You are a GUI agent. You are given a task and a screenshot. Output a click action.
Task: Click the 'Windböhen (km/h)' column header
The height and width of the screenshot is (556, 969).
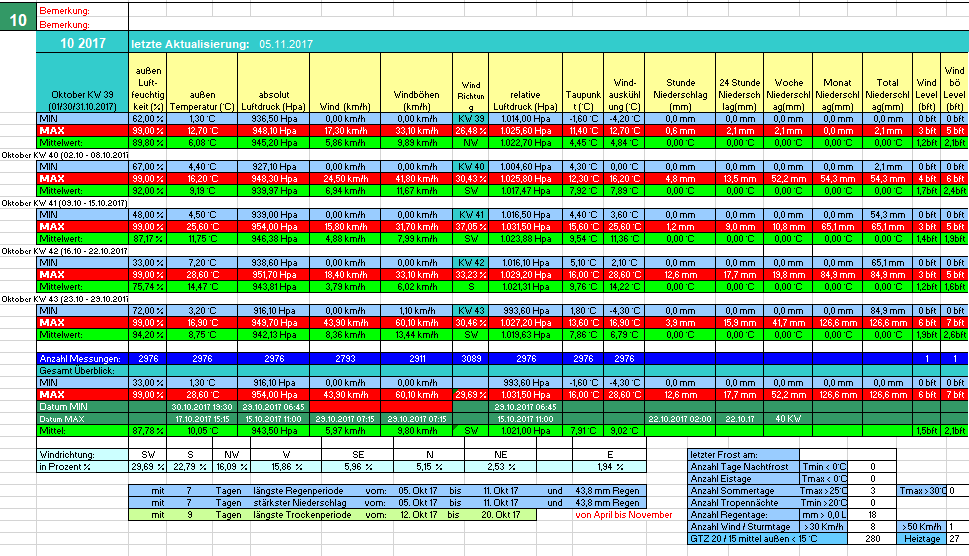[417, 82]
